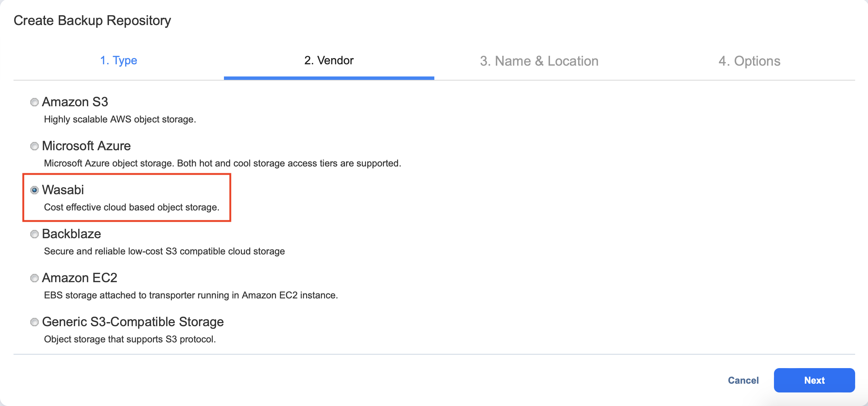This screenshot has height=406, width=868.
Task: Select the Amazon EC2 radio button
Action: click(x=35, y=278)
